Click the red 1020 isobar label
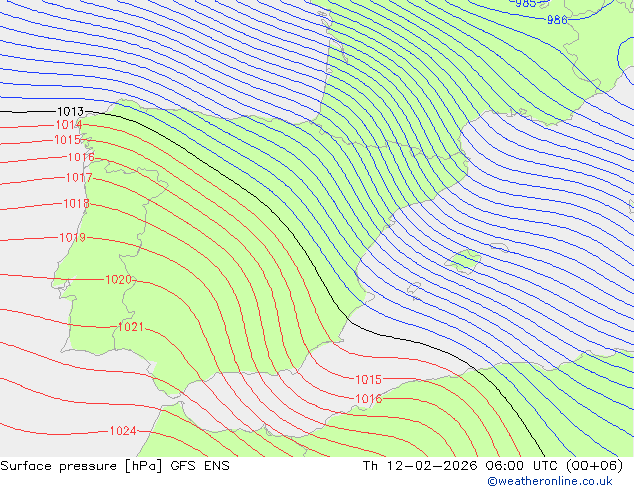634x490 pixels. 118,279
